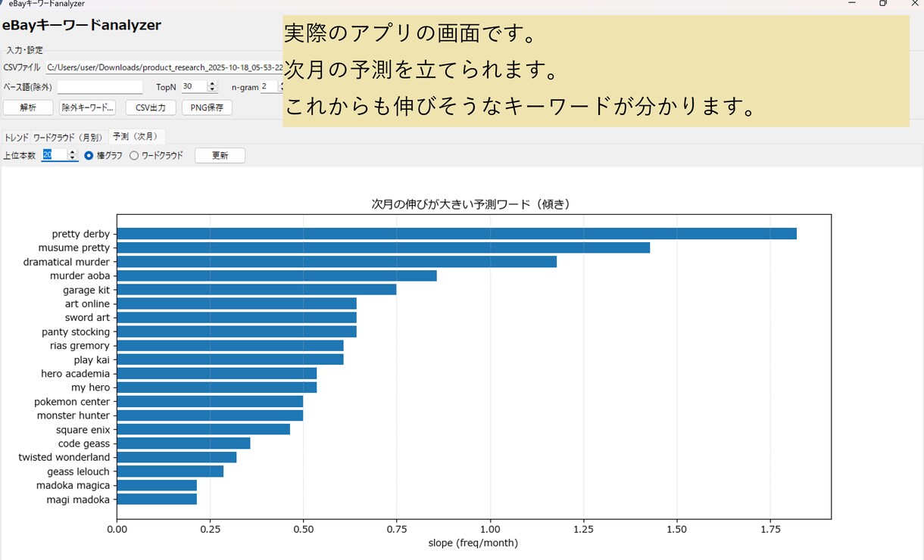
Task: Open the ワードクラウド(月別) tab
Action: click(x=68, y=137)
